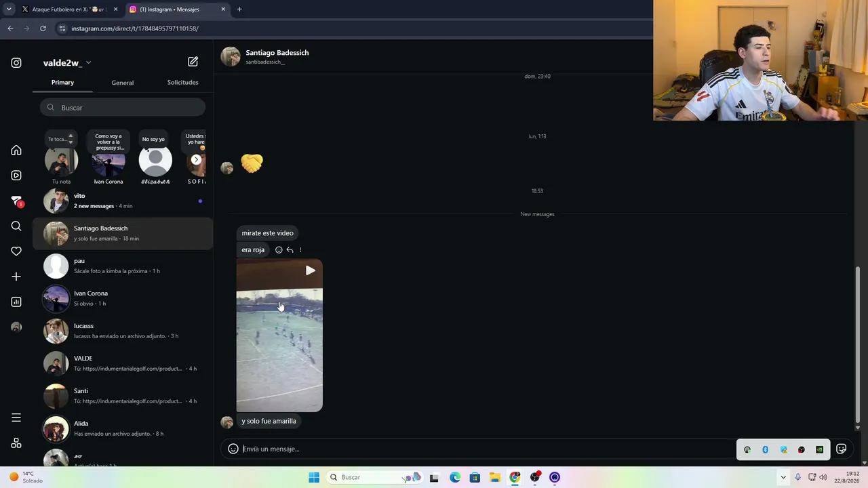Close the Instagram Mensajes tab
This screenshot has width=868, height=488.
point(222,9)
